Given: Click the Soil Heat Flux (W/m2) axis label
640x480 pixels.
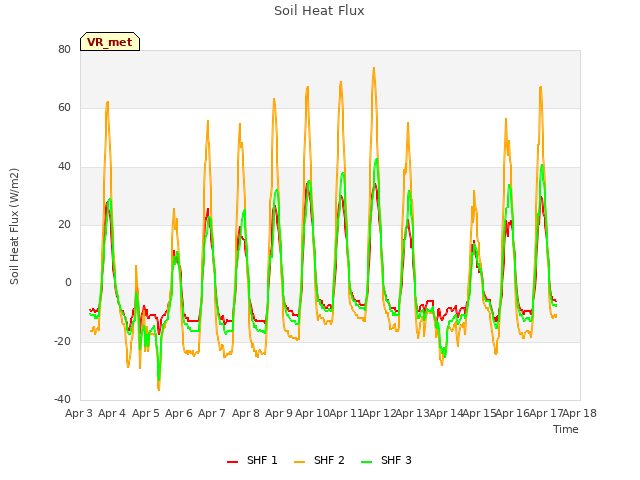Looking at the screenshot, I should tap(14, 226).
